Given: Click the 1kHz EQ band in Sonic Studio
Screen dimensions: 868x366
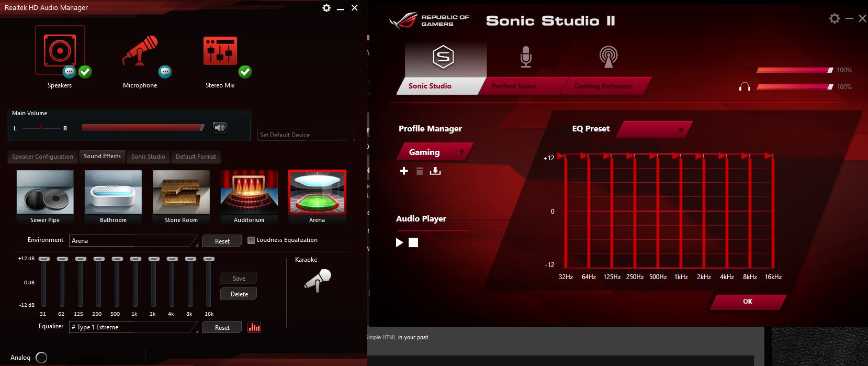Looking at the screenshot, I should (x=681, y=211).
